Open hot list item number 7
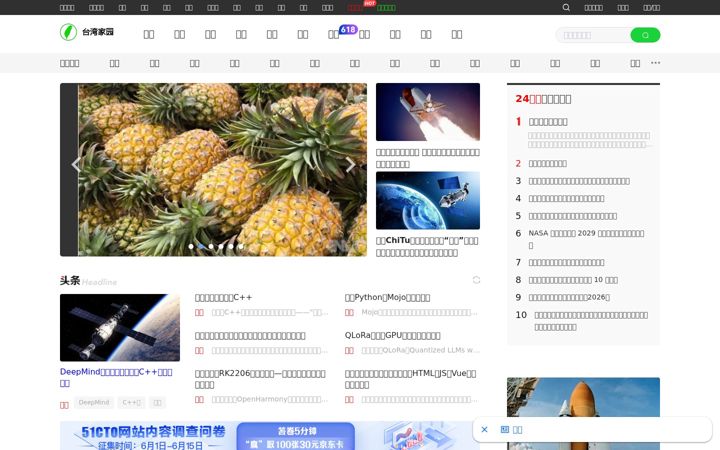Image resolution: width=720 pixels, height=450 pixels. [566, 262]
